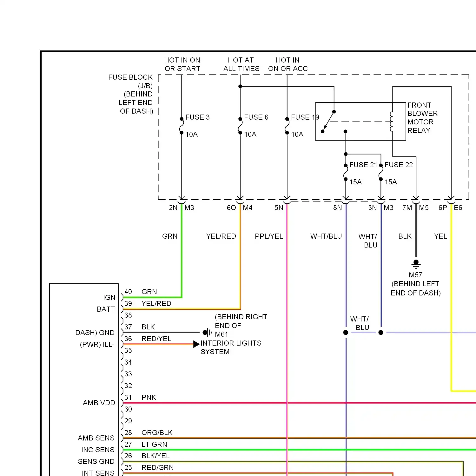The image size is (476, 476).
Task: Select the "FRONT BLOWER MOTOR RELAY" label
Action: [422, 118]
